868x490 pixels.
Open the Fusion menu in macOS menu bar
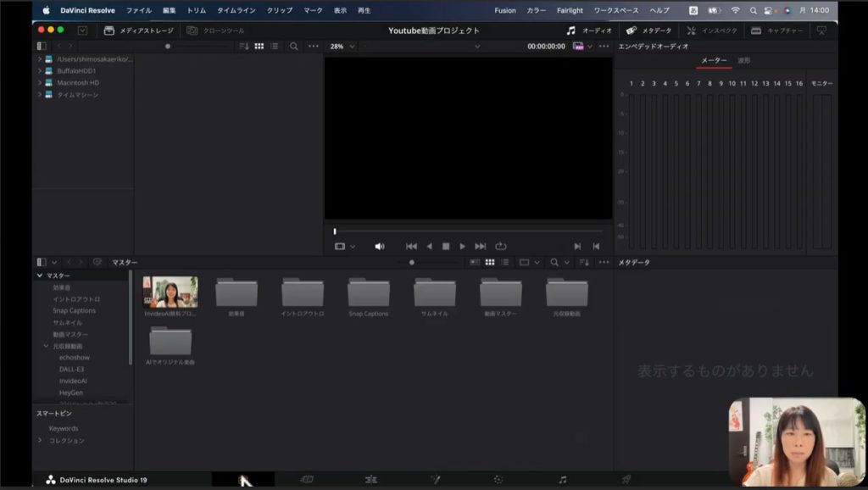point(505,10)
